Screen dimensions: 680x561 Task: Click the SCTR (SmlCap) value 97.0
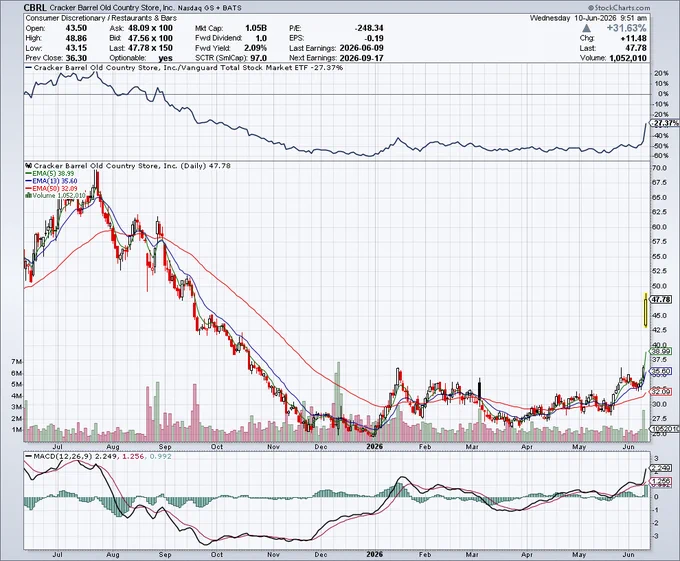tap(258, 58)
